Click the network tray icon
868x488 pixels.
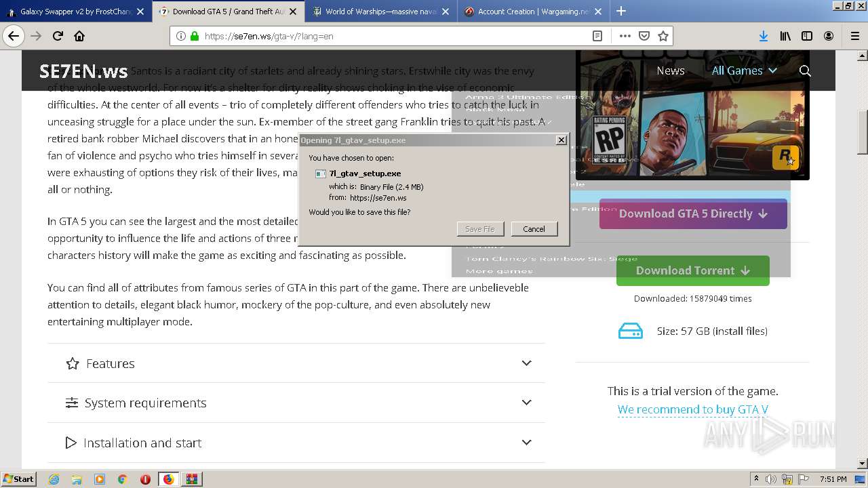point(789,479)
